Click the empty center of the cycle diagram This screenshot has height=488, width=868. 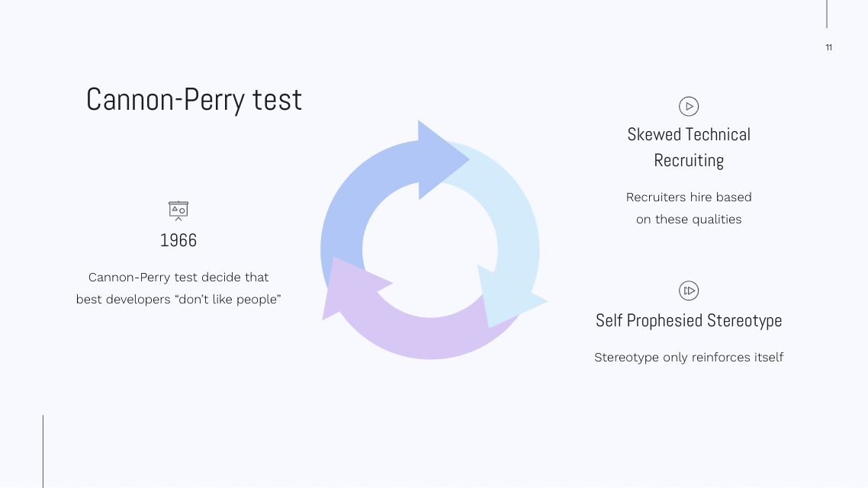(430, 250)
